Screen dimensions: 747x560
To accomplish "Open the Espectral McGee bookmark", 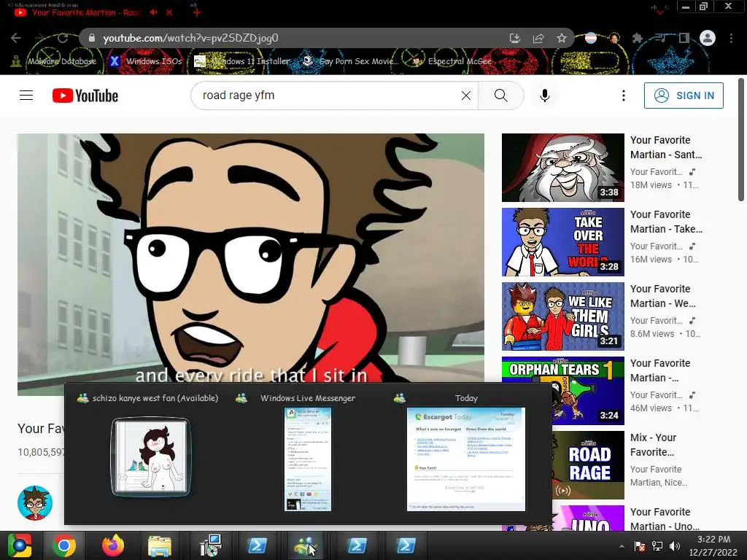I will pos(452,61).
